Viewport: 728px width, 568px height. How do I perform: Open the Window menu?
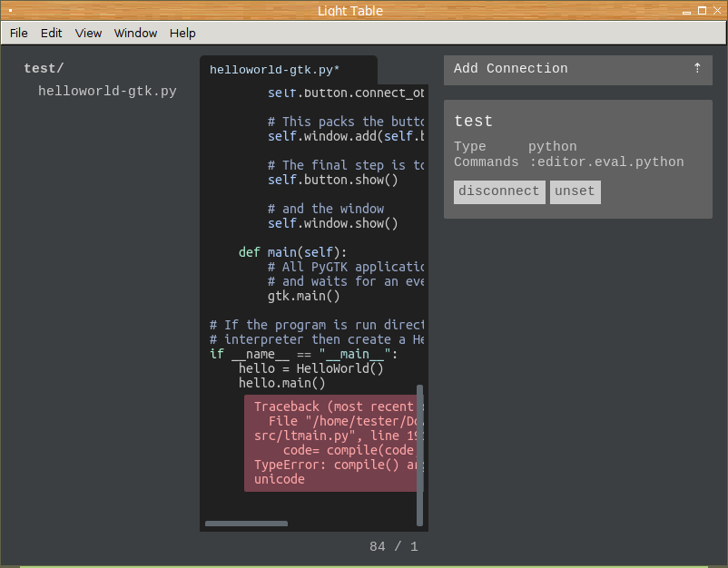[135, 34]
